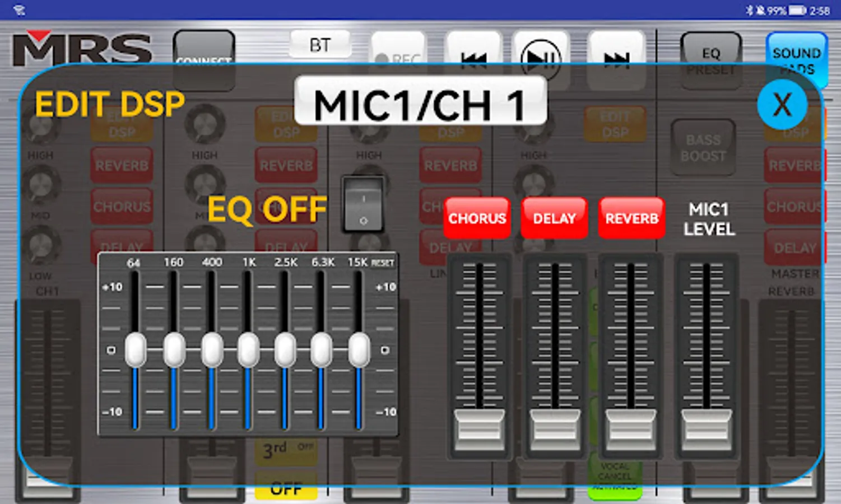
Task: Click the 160 Hz EQ slider knob
Action: point(174,350)
